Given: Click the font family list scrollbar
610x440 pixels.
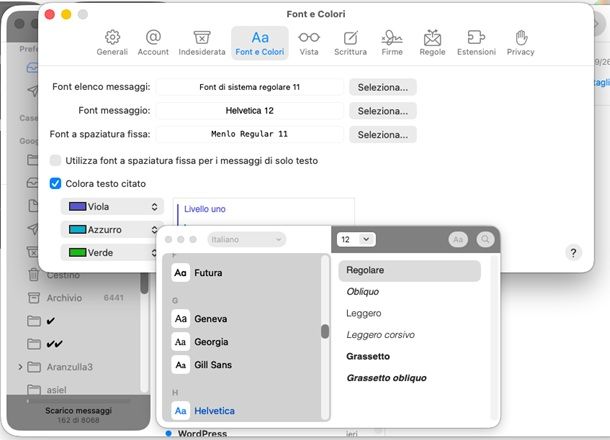Looking at the screenshot, I should 325,331.
